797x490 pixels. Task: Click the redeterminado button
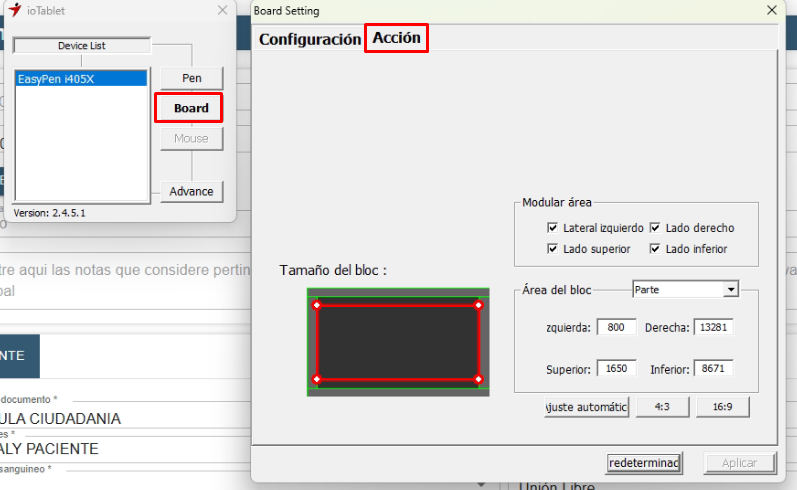click(x=644, y=463)
